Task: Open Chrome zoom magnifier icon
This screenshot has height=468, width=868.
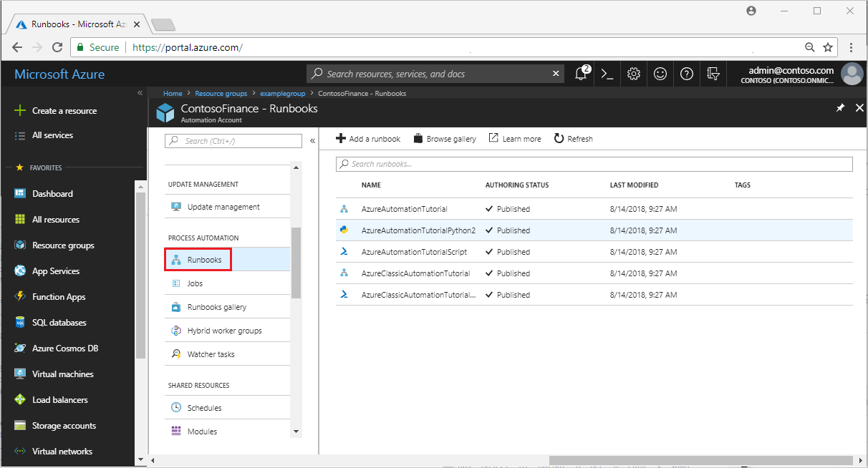Action: pos(810,47)
